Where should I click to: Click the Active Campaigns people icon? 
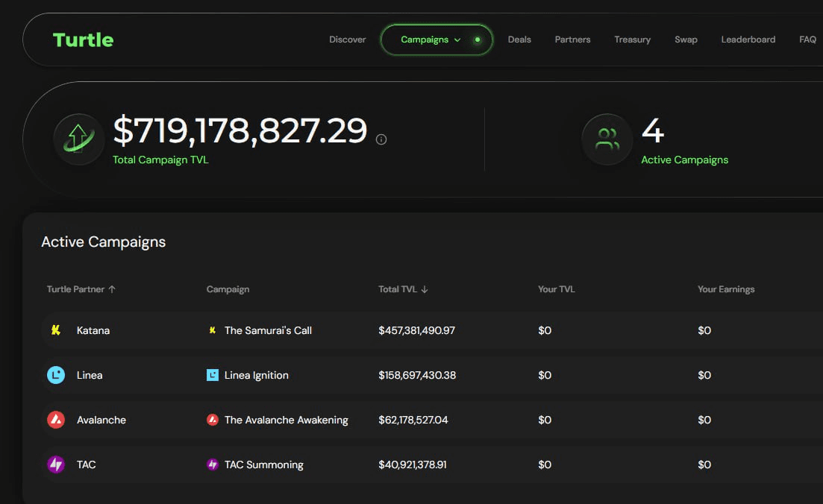coord(607,139)
